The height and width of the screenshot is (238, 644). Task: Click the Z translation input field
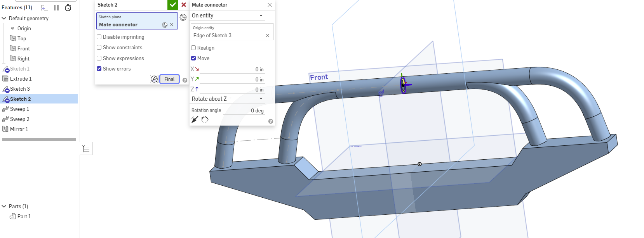point(232,90)
